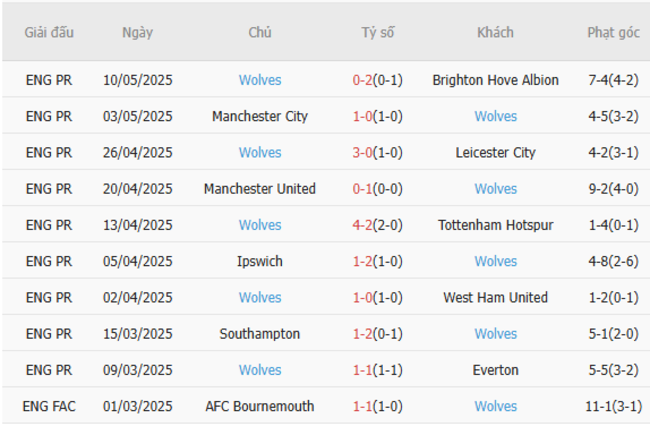Click Wolves link in the 10/05/2025 row

260,80
